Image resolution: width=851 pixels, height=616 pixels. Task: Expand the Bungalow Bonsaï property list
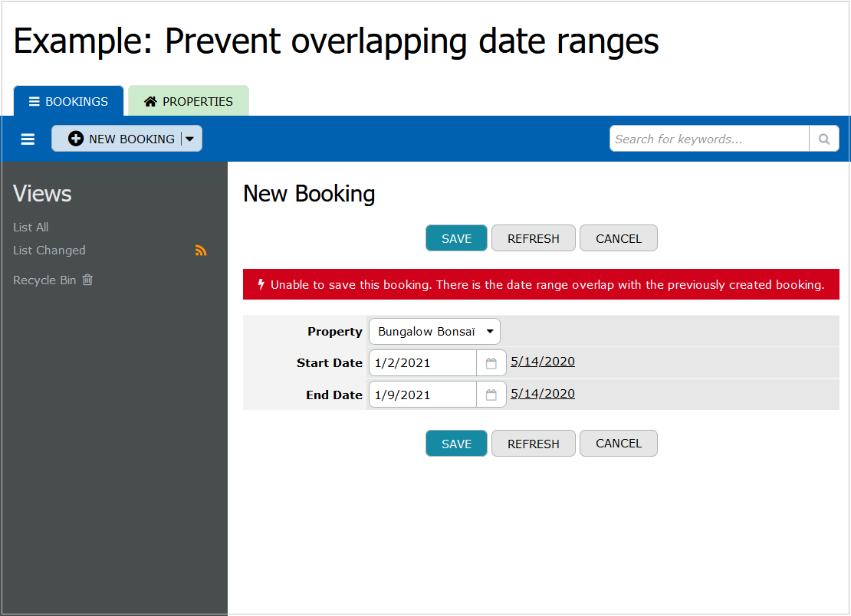tap(490, 331)
